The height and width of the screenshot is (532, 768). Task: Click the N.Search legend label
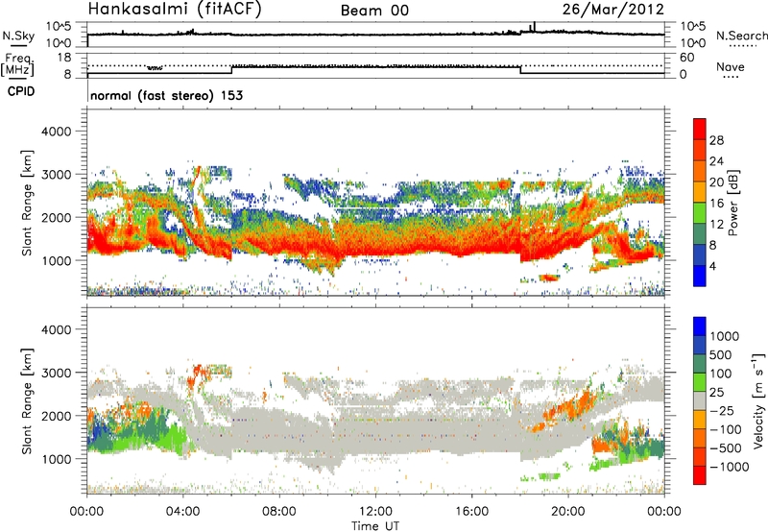(x=741, y=36)
